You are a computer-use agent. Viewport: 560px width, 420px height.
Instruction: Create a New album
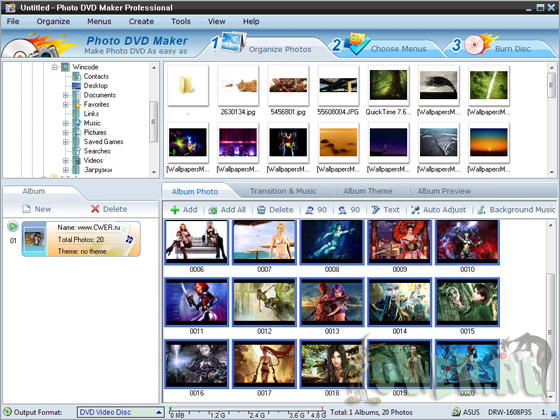[36, 209]
